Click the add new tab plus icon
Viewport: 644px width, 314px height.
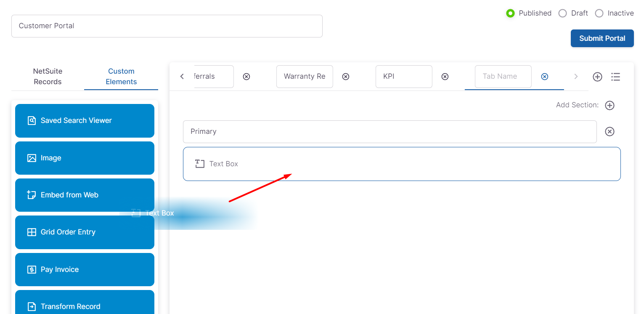click(x=597, y=77)
